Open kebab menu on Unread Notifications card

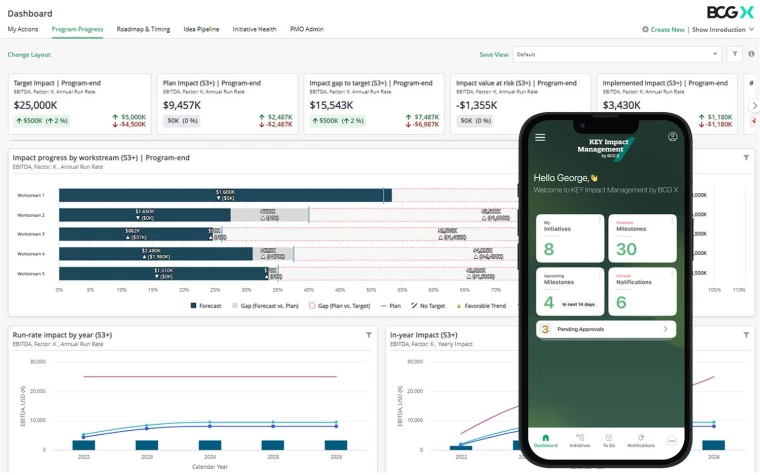click(x=672, y=274)
